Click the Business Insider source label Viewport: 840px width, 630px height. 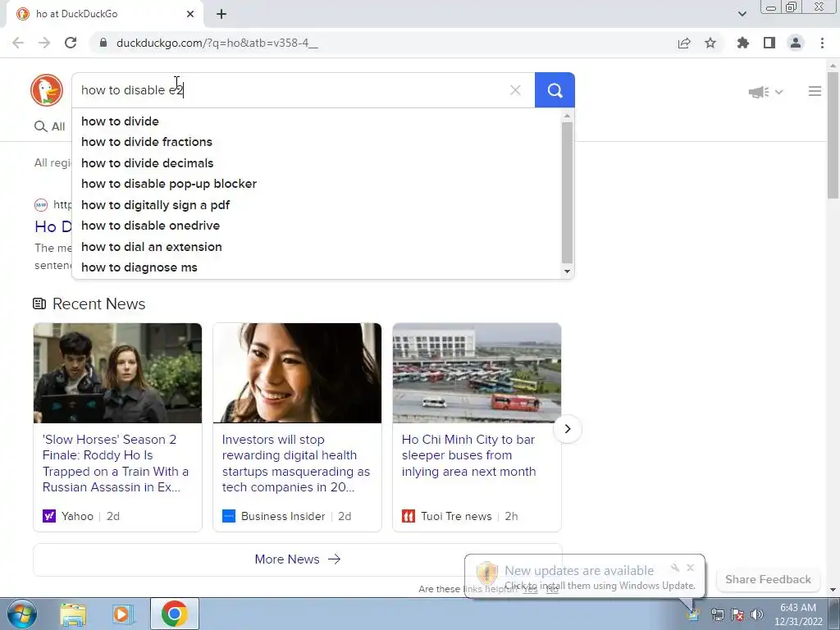click(283, 517)
